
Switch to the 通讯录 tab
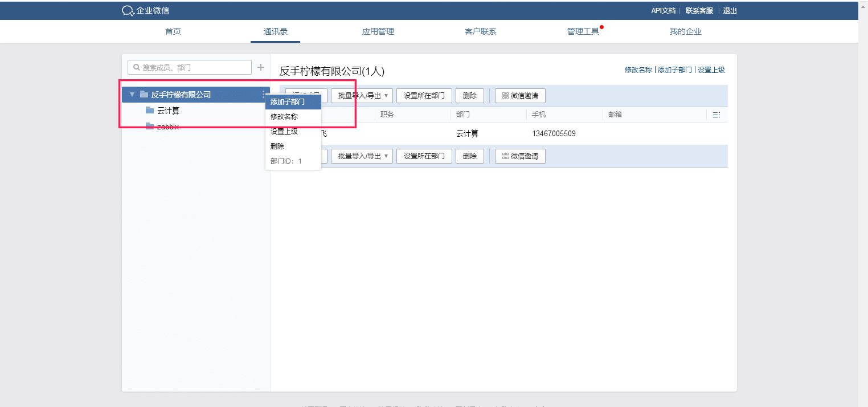click(x=276, y=31)
